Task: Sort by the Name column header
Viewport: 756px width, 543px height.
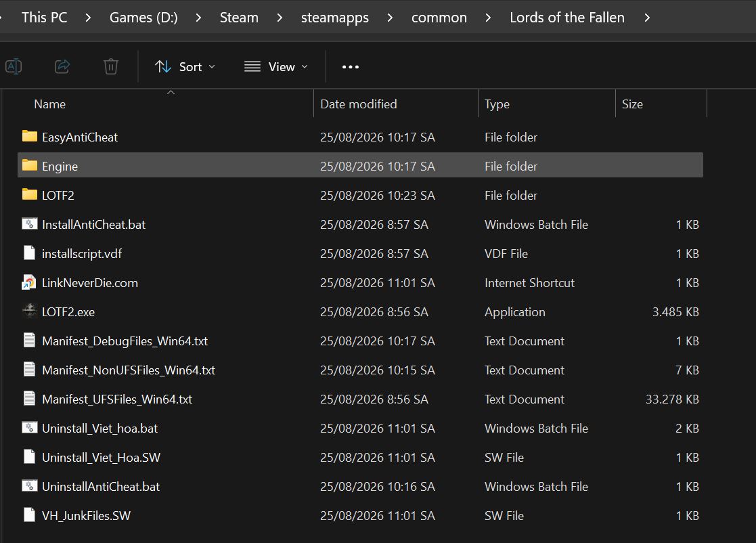Action: (x=49, y=104)
